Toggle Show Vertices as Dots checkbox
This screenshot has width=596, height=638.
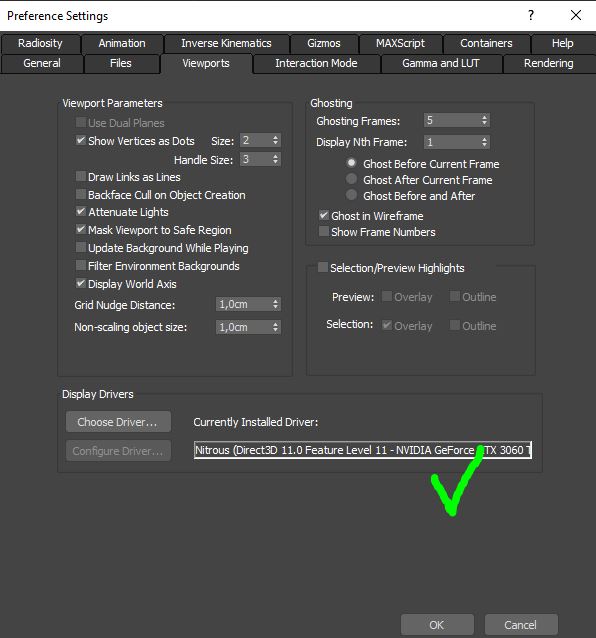pyautogui.click(x=81, y=140)
